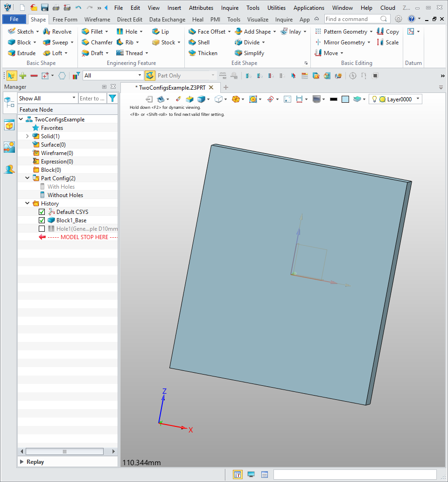448x482 pixels.
Task: Collapse the Part Config(2) node
Action: [28, 178]
